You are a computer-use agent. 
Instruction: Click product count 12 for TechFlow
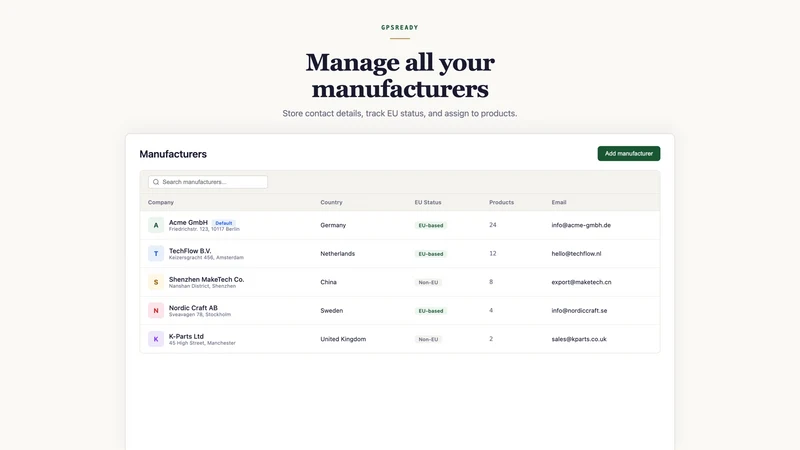point(493,254)
